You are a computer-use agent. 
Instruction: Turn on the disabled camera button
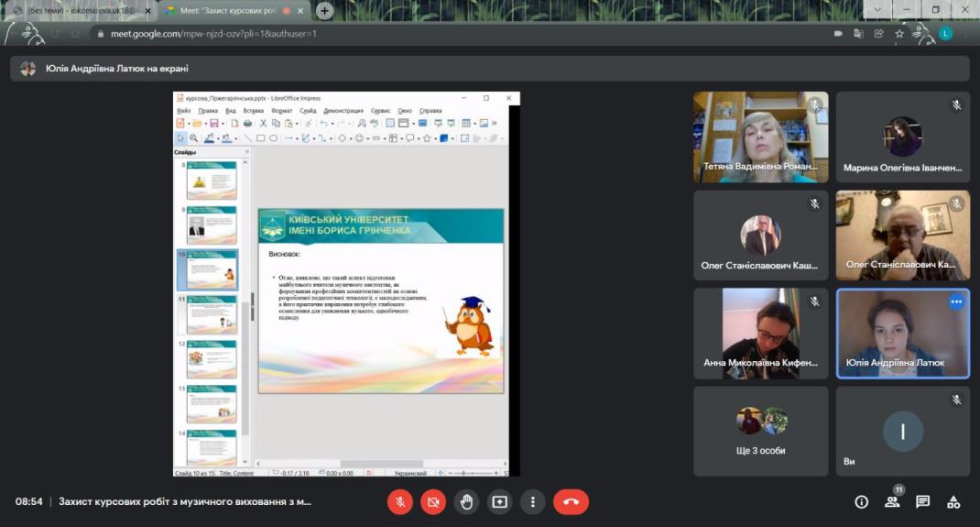[x=433, y=501]
